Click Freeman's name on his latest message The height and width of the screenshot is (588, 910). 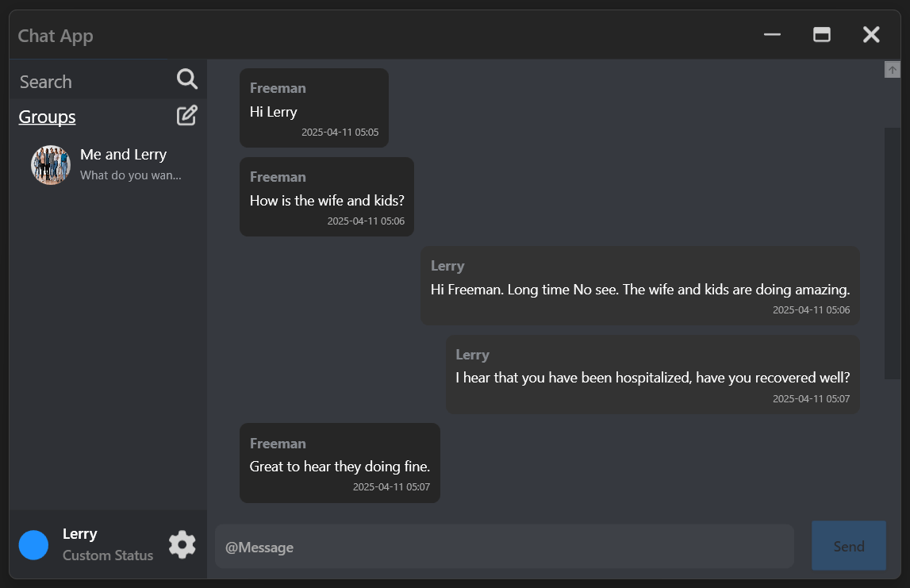click(x=278, y=443)
